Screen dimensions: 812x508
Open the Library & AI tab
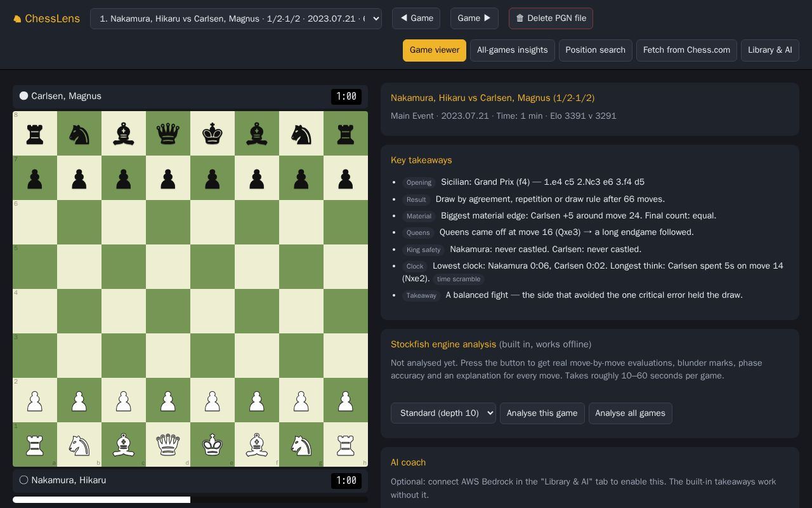770,50
